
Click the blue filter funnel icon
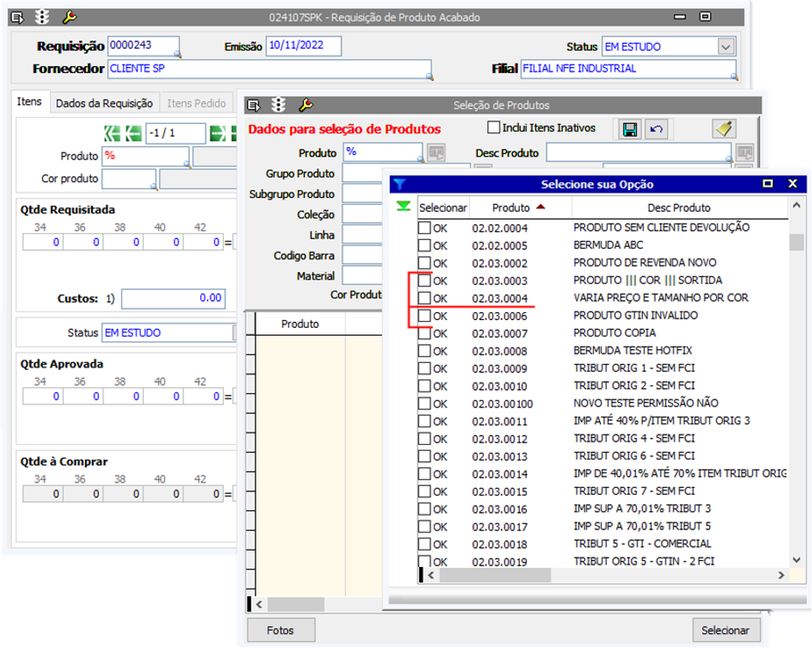[400, 185]
